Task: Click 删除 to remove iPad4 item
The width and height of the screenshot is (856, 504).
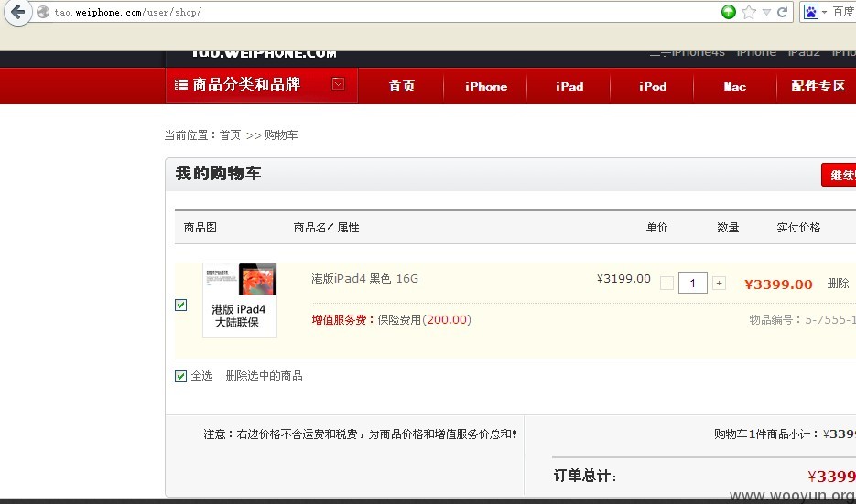Action: coord(838,283)
